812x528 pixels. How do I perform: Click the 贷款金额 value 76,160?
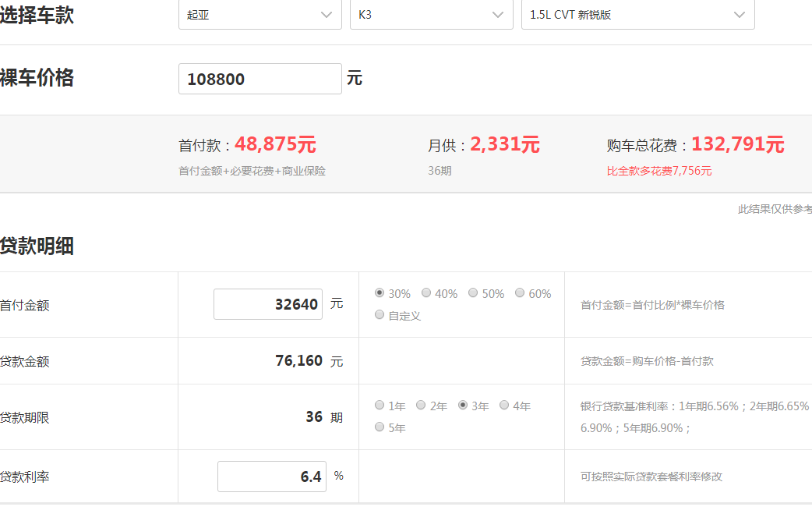click(x=298, y=360)
